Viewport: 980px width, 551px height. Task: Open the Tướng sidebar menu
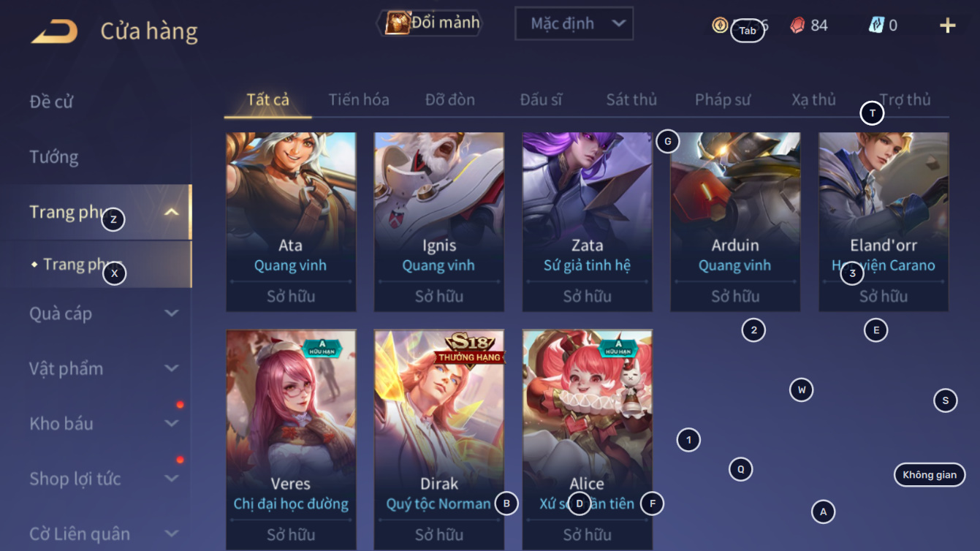(54, 157)
